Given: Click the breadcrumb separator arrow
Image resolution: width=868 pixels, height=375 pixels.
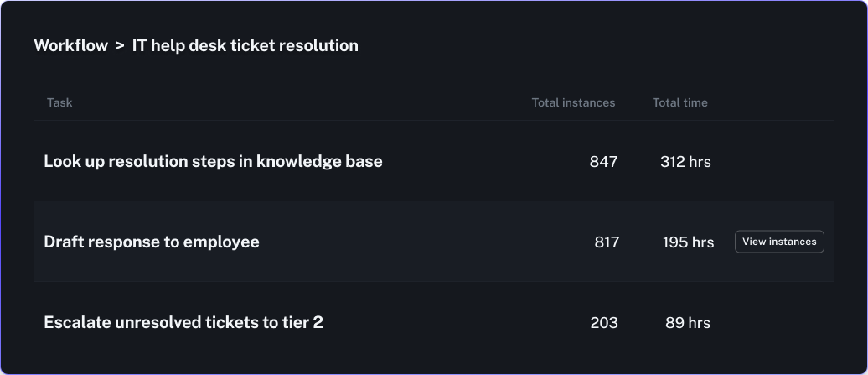Looking at the screenshot, I should (120, 46).
